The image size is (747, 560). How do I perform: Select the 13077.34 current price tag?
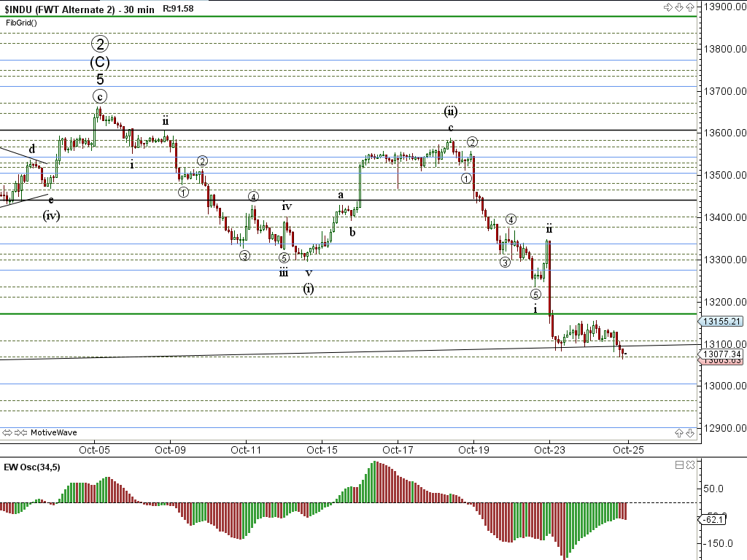pyautogui.click(x=721, y=354)
